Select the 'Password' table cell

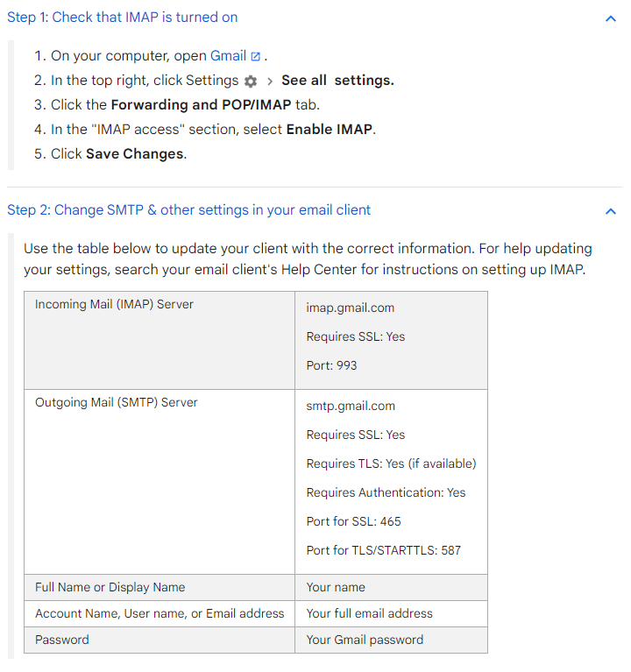(160, 640)
